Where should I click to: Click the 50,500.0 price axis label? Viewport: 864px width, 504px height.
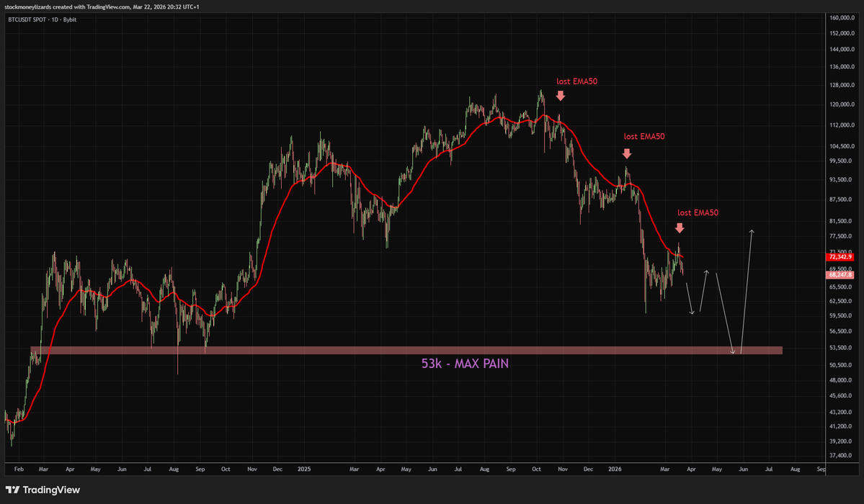point(842,365)
